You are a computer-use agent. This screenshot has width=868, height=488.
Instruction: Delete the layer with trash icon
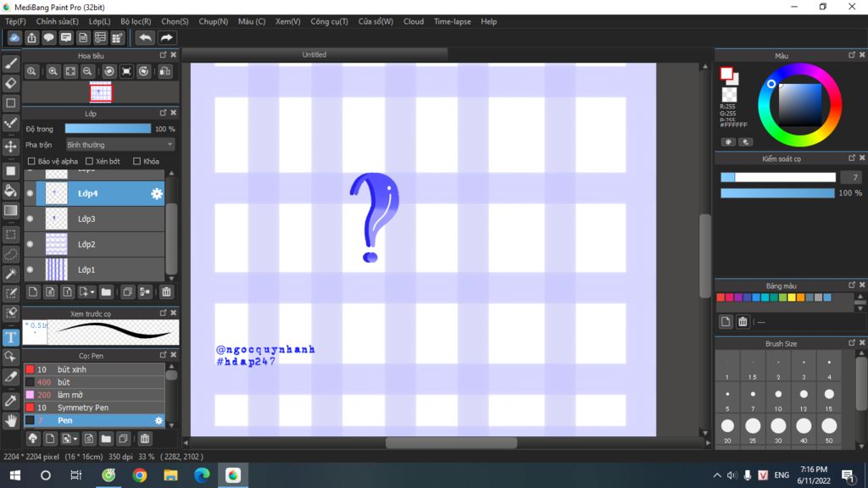(166, 292)
